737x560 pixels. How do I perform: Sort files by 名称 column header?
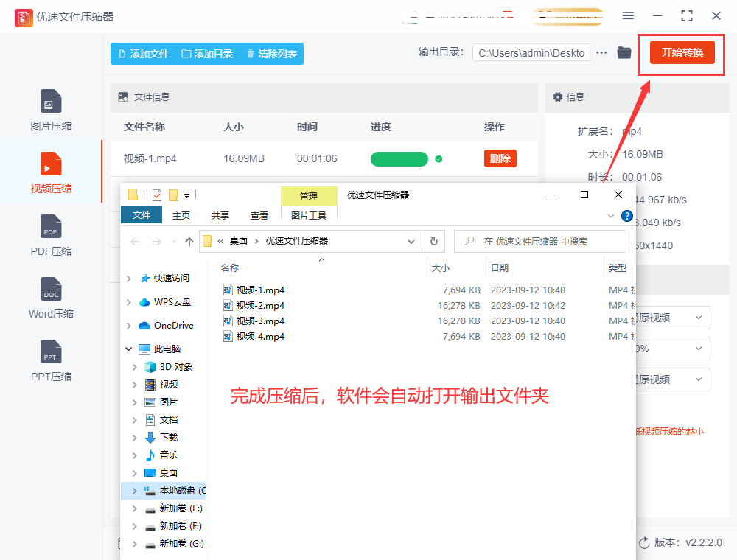(230, 267)
